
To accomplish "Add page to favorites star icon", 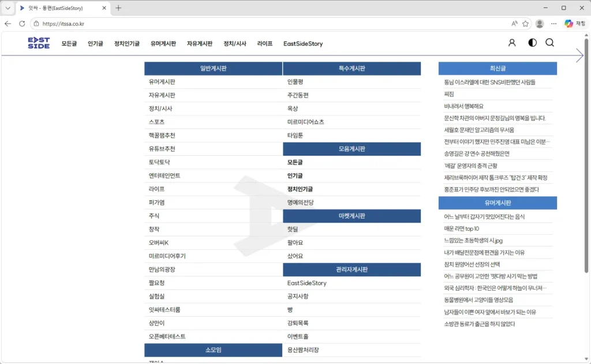I will point(525,24).
